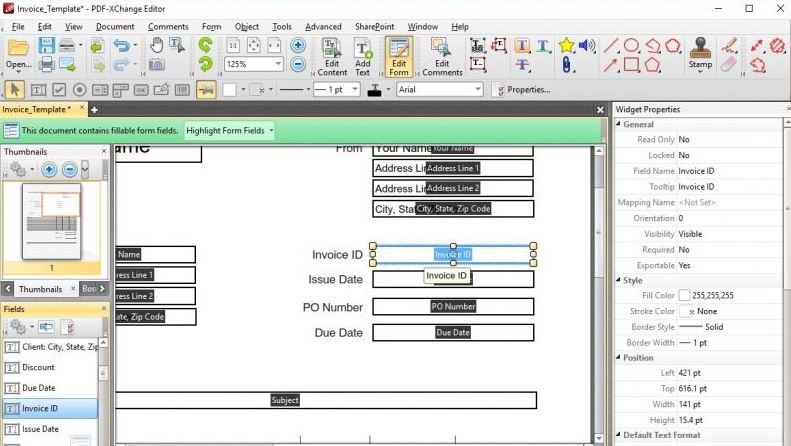The height and width of the screenshot is (446, 791).
Task: Click the Edit Form button
Action: click(399, 57)
